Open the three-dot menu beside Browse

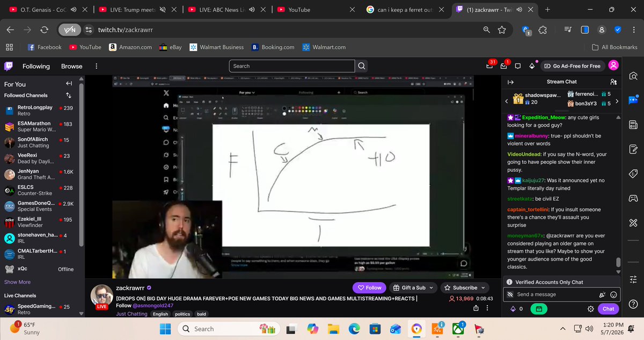97,66
